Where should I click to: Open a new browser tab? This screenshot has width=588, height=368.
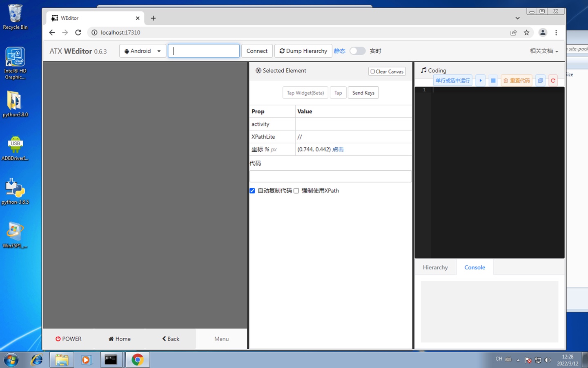click(153, 18)
